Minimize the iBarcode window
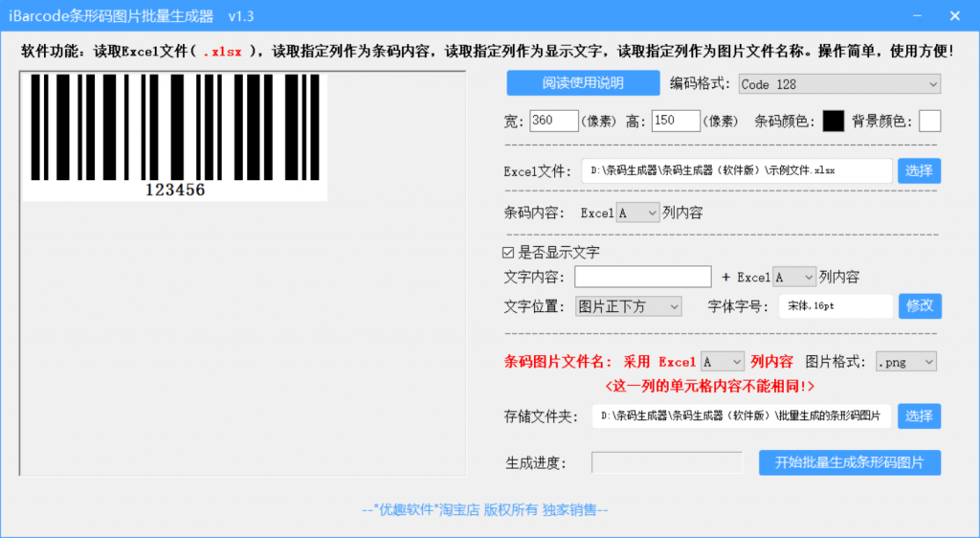Image resolution: width=980 pixels, height=538 pixels. click(918, 16)
